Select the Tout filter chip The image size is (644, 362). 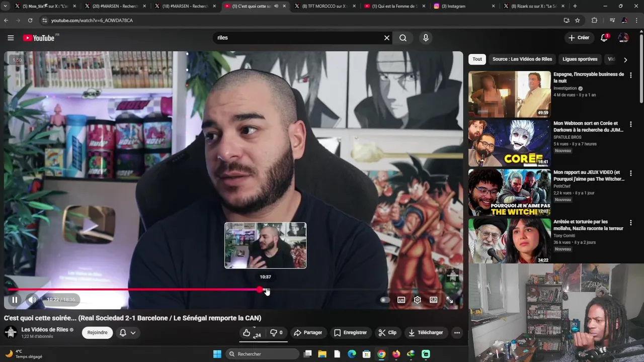[x=477, y=59]
